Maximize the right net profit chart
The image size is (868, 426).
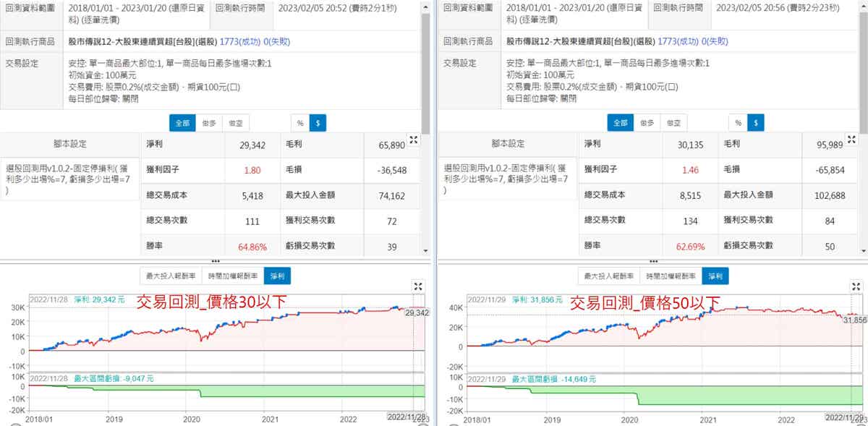click(x=856, y=286)
